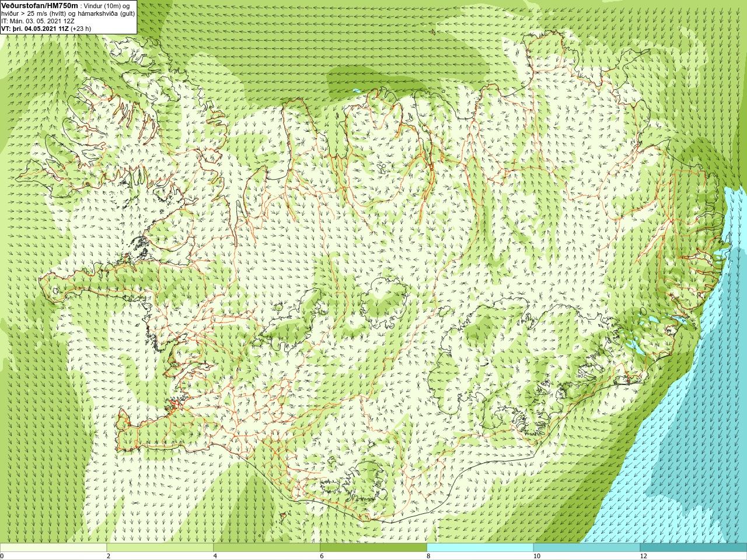Click the above-12 m/s teal legend swatch

coord(693,548)
